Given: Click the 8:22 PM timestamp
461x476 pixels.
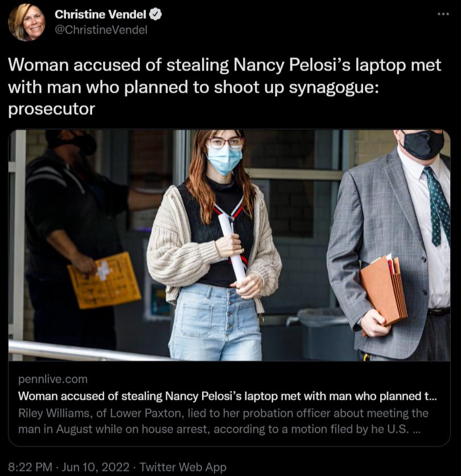Looking at the screenshot, I should coord(30,466).
